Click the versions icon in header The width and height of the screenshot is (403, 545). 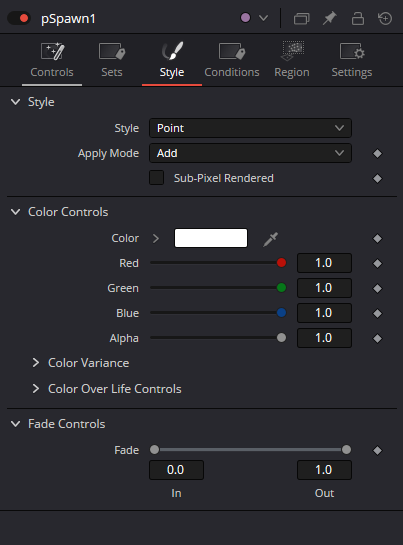click(301, 18)
